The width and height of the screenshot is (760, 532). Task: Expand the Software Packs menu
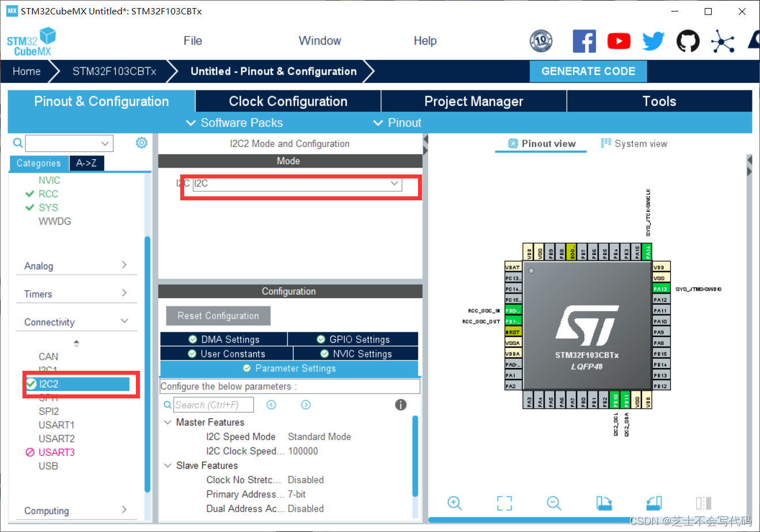point(234,123)
